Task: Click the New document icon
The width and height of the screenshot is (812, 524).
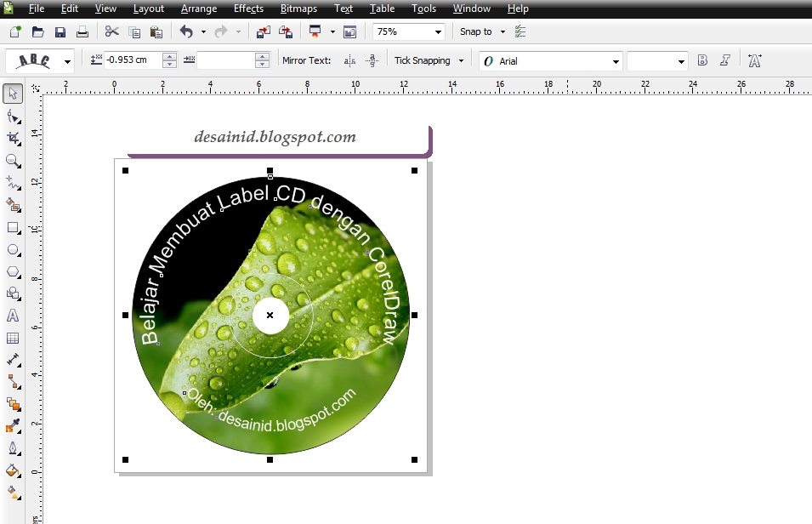Action: pyautogui.click(x=15, y=32)
